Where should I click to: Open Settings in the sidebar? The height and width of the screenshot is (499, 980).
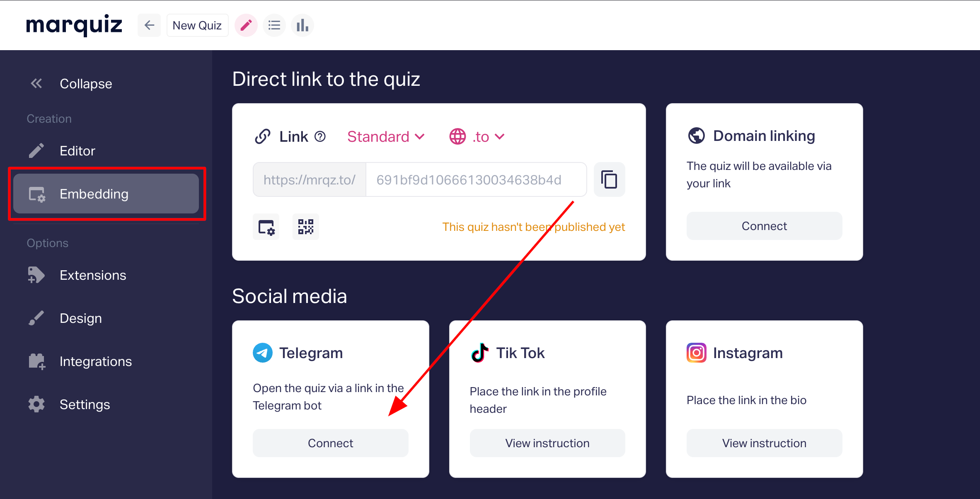coord(85,405)
